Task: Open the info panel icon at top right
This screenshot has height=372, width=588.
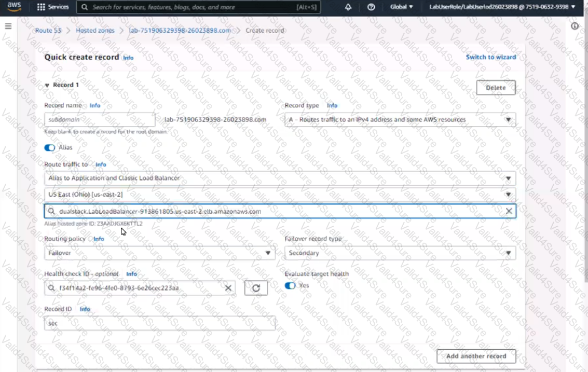Action: coord(575,26)
